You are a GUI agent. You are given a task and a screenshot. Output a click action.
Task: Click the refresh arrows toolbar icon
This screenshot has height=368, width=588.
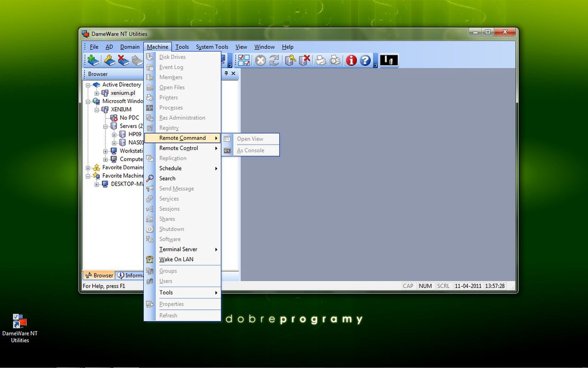point(274,60)
